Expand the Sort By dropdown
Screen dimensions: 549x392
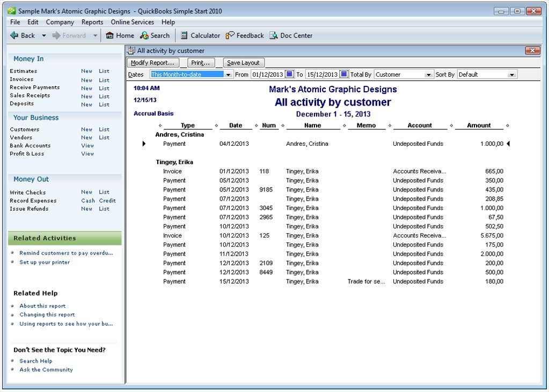tap(512, 75)
